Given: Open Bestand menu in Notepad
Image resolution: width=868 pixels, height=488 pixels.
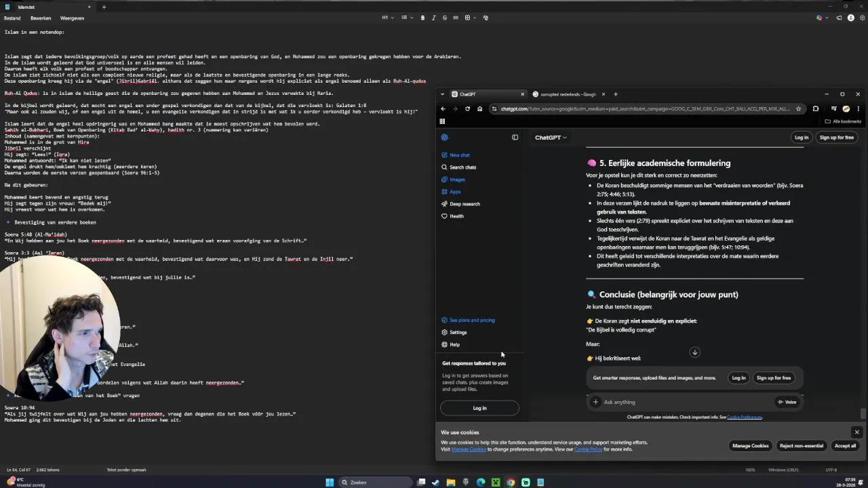Looking at the screenshot, I should (12, 18).
